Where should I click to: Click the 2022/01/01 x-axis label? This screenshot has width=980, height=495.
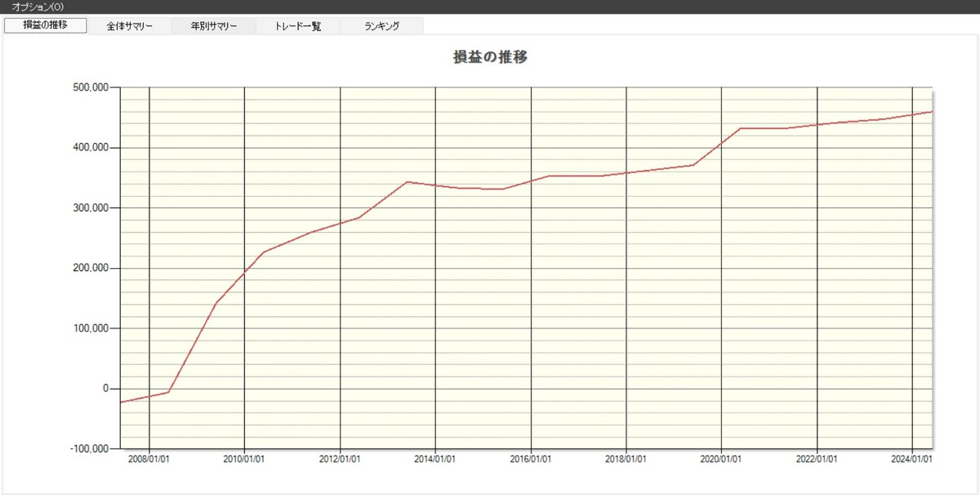tap(817, 459)
